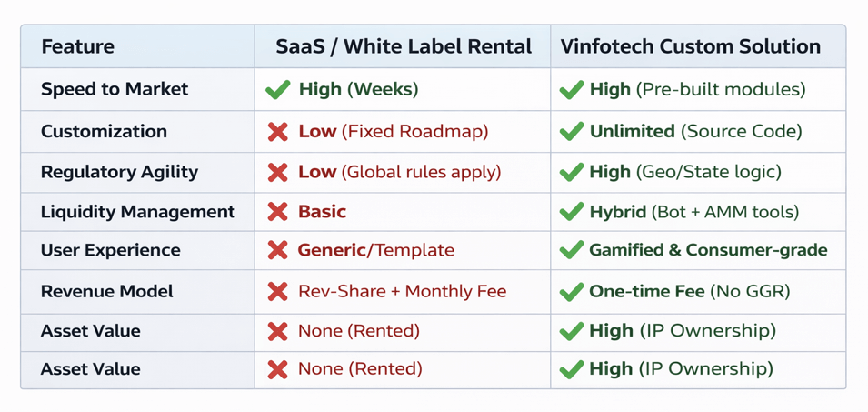This screenshot has height=412, width=868.
Task: Click the green checkmark beside High (Weeks)
Action: [277, 89]
